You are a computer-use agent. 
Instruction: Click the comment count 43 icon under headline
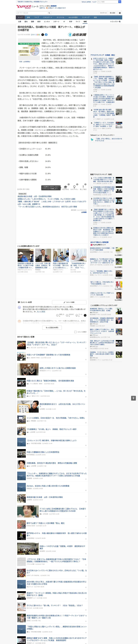click(x=33, y=35)
